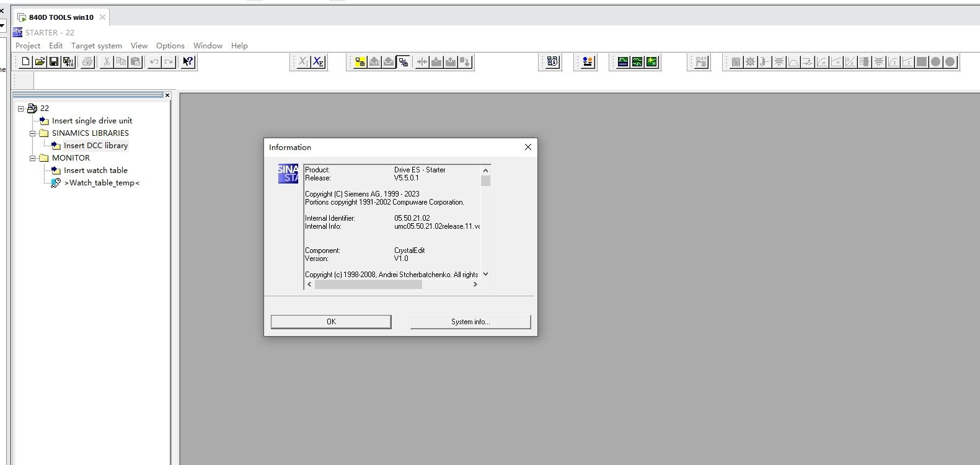Click the STARTER logo in Information dialog

288,174
